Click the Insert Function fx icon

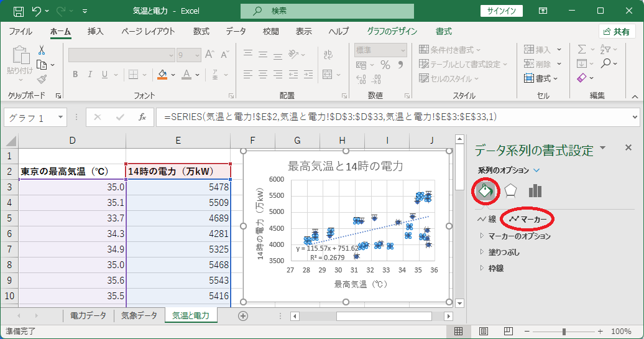pos(142,118)
